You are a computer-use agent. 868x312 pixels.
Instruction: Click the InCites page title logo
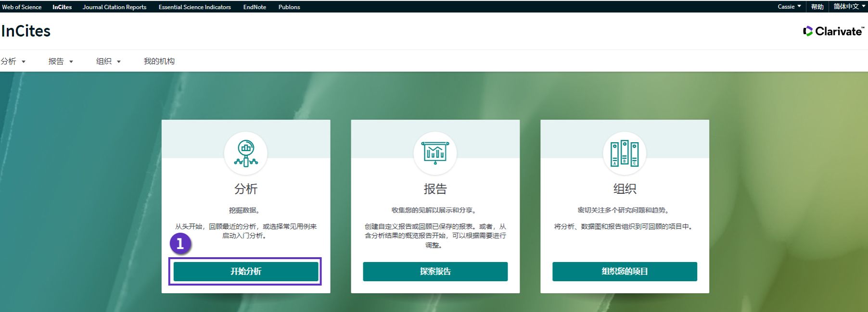tap(26, 31)
